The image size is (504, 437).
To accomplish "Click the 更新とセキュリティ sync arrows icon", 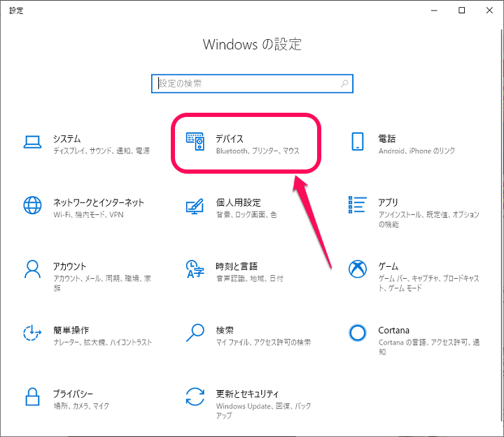I will (195, 396).
